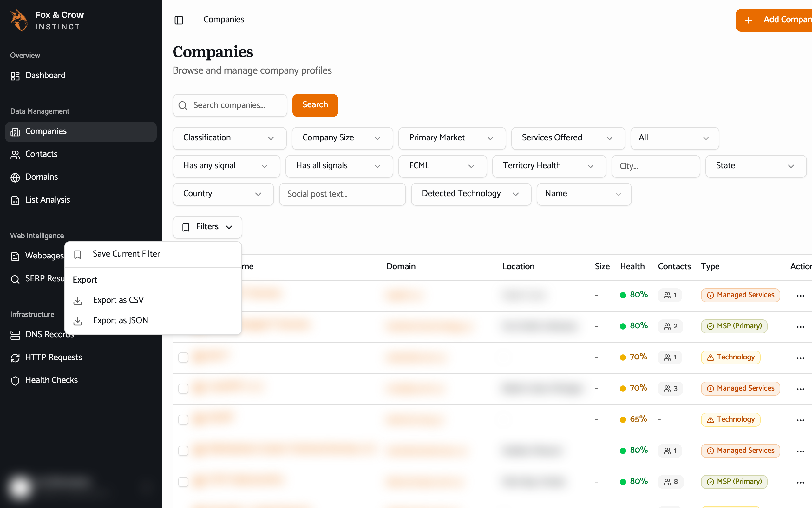812x508 pixels.
Task: Click the bookmark icon on Filters button
Action: 186,227
